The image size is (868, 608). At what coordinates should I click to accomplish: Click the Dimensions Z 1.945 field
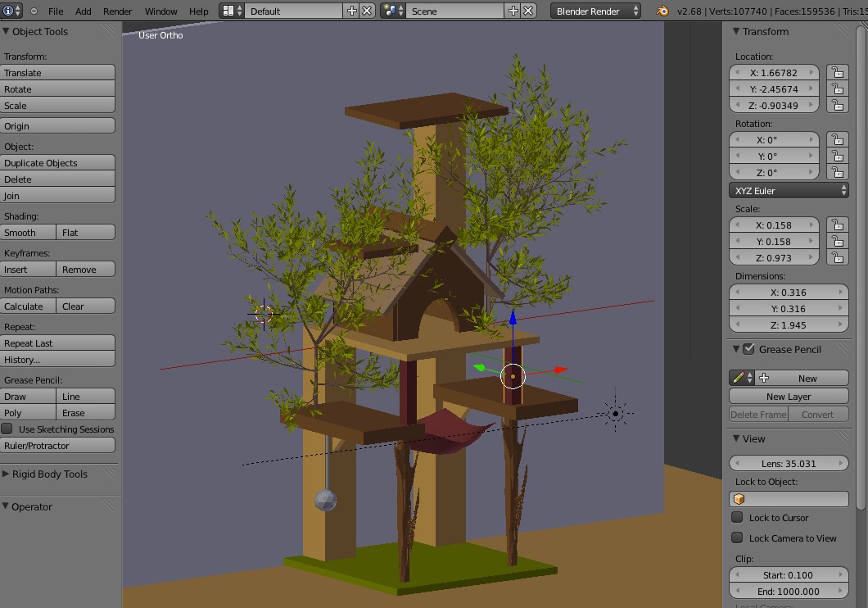[x=789, y=325]
